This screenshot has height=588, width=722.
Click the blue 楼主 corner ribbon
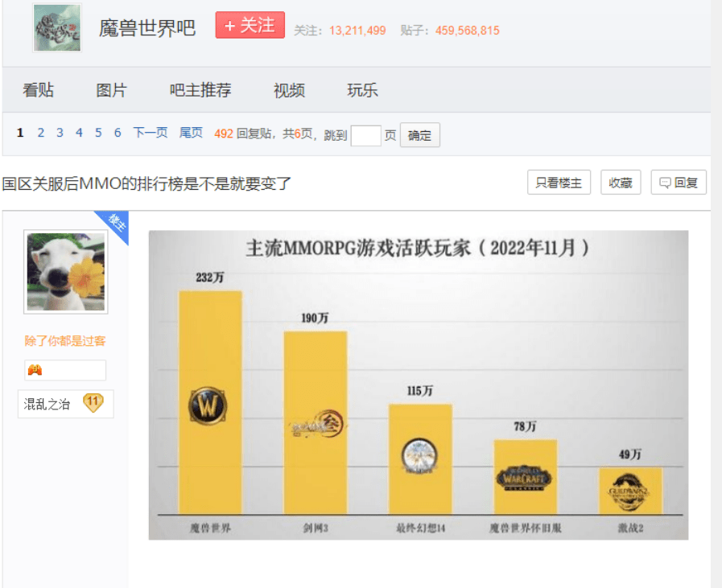click(114, 224)
